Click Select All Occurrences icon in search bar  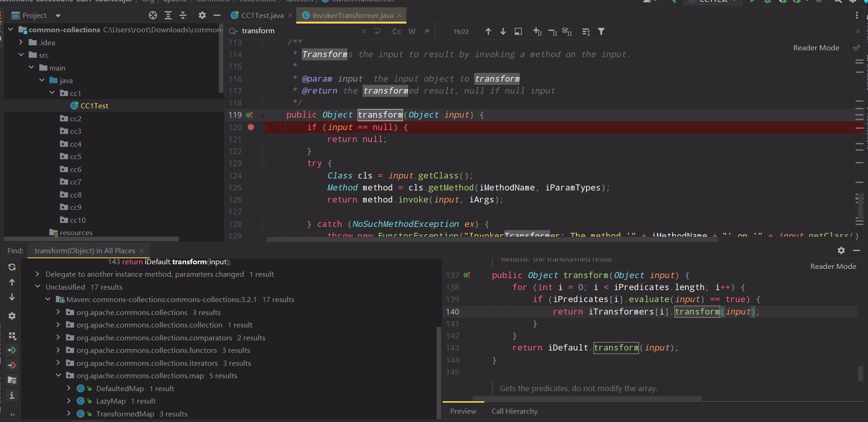click(567, 31)
